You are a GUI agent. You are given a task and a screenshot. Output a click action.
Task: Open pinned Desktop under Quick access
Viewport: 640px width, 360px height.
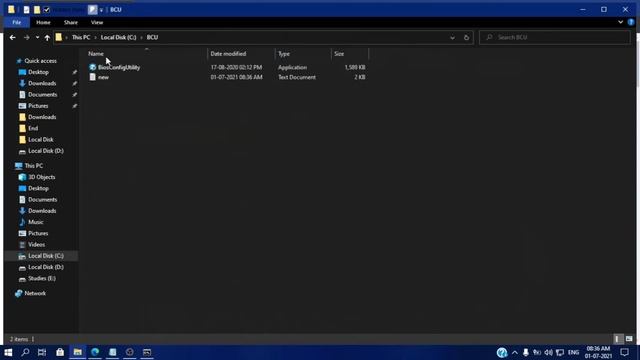click(38, 72)
